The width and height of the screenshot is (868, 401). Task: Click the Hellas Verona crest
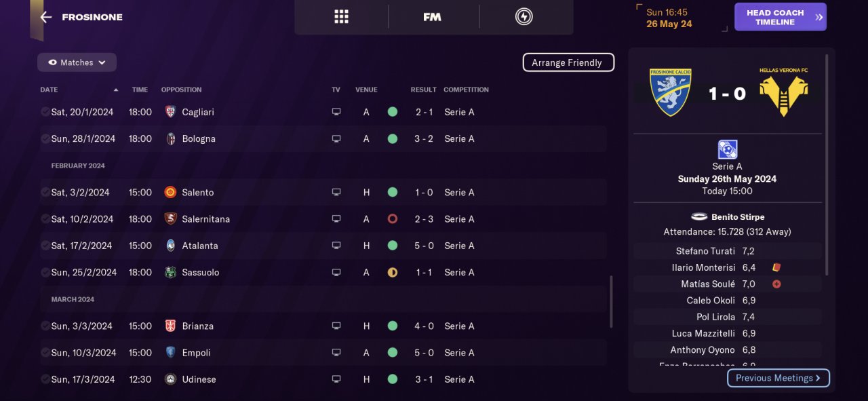(783, 95)
